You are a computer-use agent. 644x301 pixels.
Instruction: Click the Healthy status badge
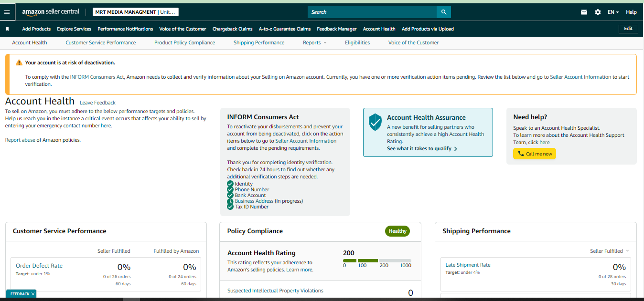[x=397, y=231]
